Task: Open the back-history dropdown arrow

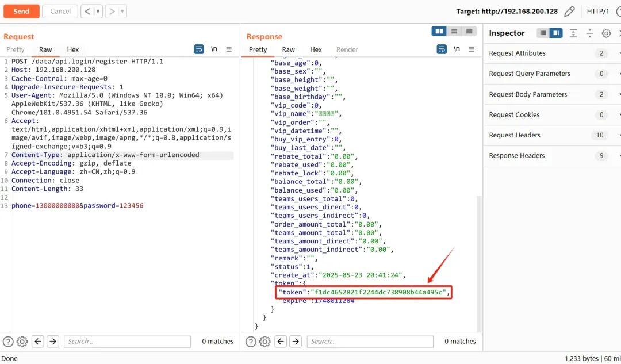Action: click(x=98, y=11)
